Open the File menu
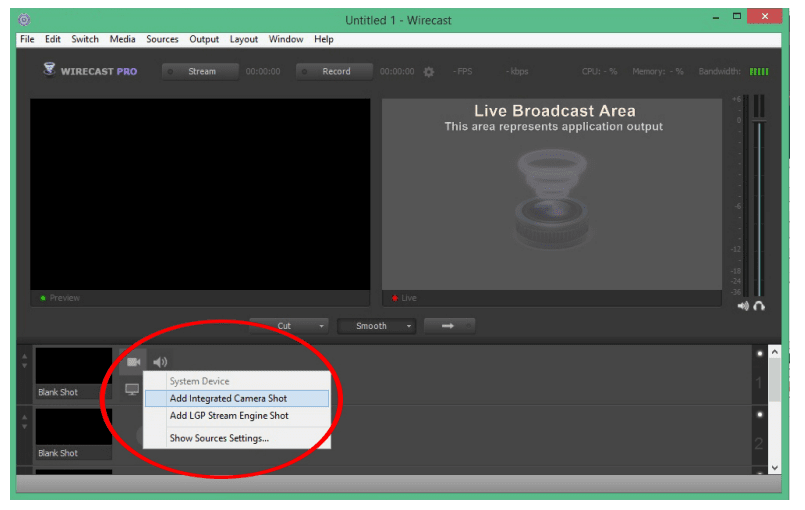805x510 pixels. tap(27, 39)
